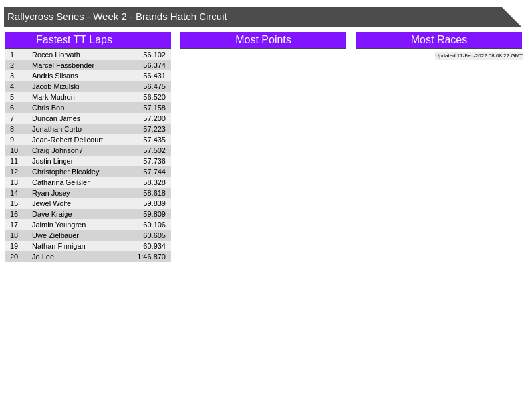Choose Jacob Mizulski from the list

coord(55,86)
